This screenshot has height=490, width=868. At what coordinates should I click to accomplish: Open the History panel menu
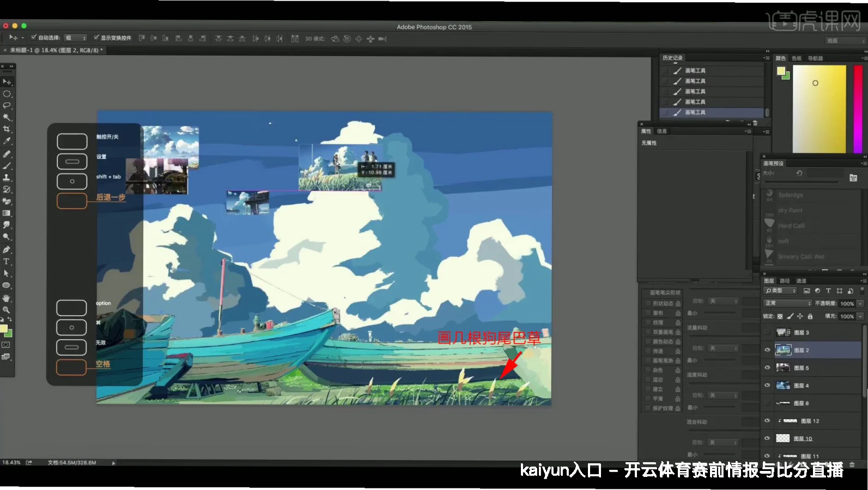[x=766, y=58]
